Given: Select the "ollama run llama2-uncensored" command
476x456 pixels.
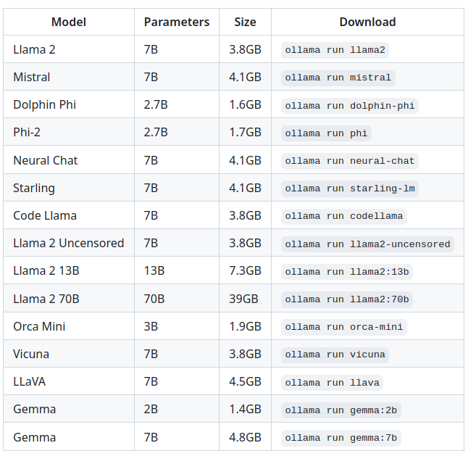Looking at the screenshot, I should click(x=367, y=244).
